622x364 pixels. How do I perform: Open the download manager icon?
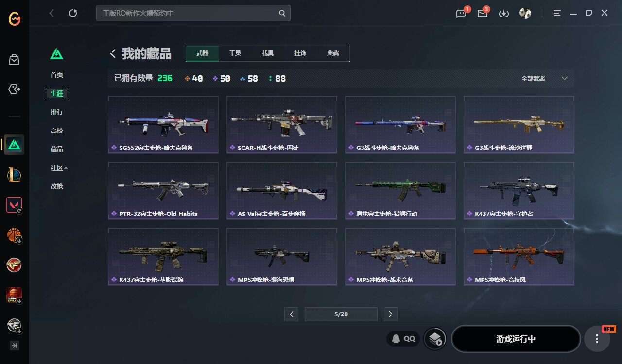click(504, 13)
